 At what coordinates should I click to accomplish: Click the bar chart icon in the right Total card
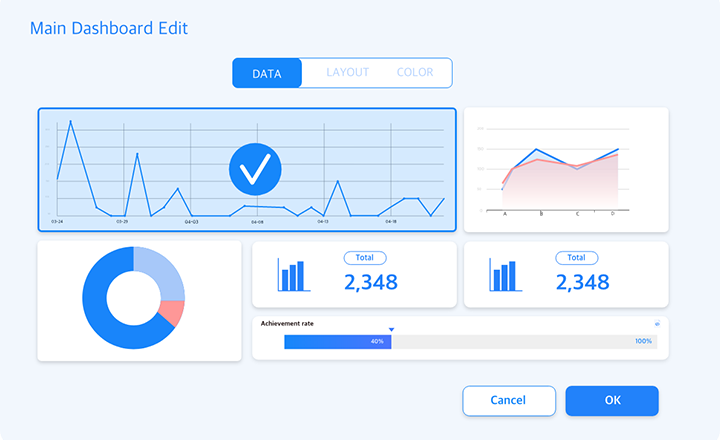point(505,275)
